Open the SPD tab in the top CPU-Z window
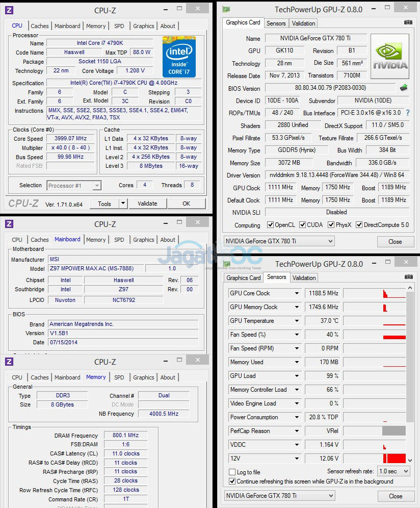The width and height of the screenshot is (420, 508). [119, 26]
